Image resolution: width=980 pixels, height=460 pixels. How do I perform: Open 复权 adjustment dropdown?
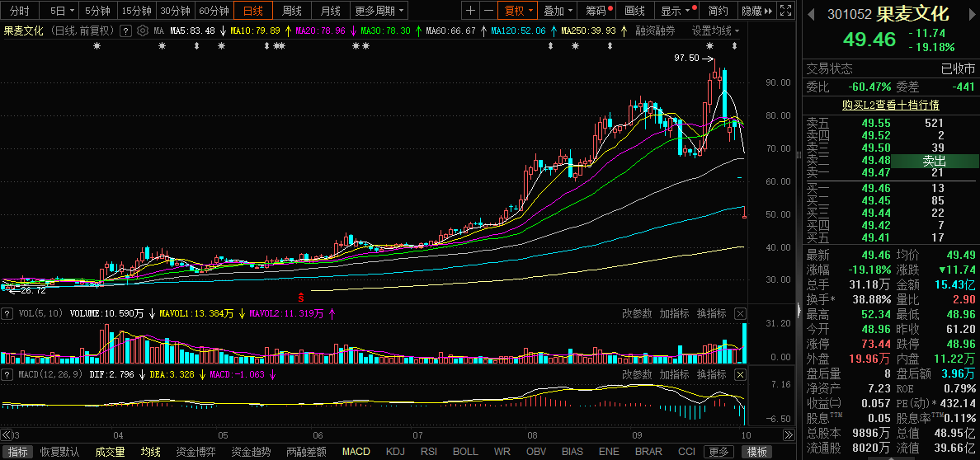pyautogui.click(x=518, y=11)
